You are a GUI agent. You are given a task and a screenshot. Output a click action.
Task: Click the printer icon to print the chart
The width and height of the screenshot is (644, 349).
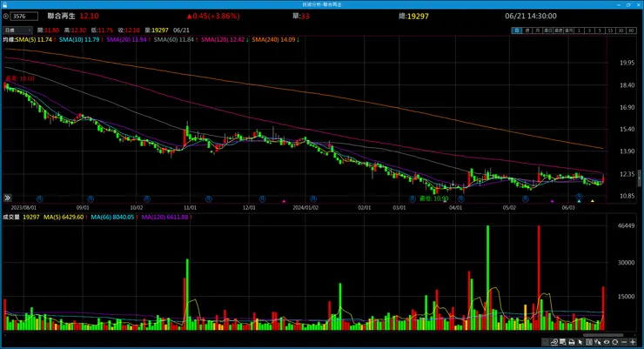pos(572,342)
